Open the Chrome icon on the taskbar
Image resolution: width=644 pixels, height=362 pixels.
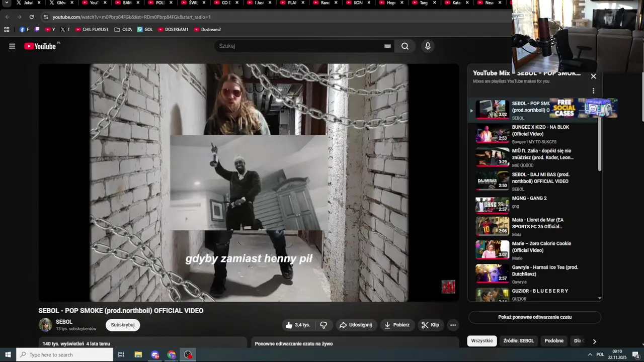(x=172, y=355)
